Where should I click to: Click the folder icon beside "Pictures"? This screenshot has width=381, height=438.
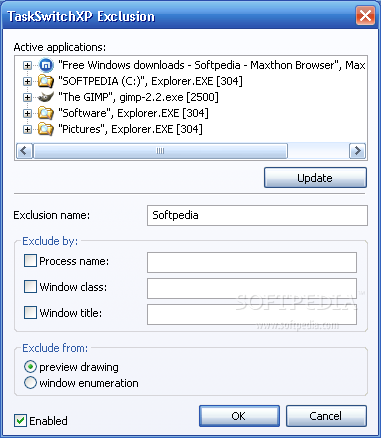click(46, 129)
